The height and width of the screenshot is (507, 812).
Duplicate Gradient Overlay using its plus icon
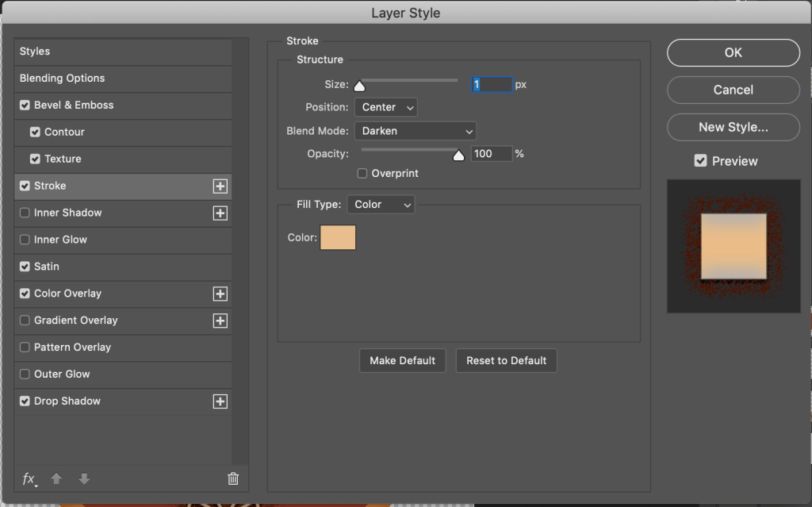tap(220, 321)
